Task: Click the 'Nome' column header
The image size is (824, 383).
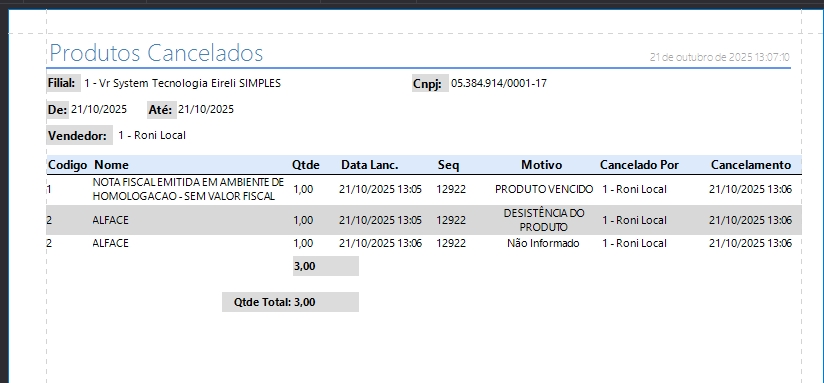Action: [111, 165]
